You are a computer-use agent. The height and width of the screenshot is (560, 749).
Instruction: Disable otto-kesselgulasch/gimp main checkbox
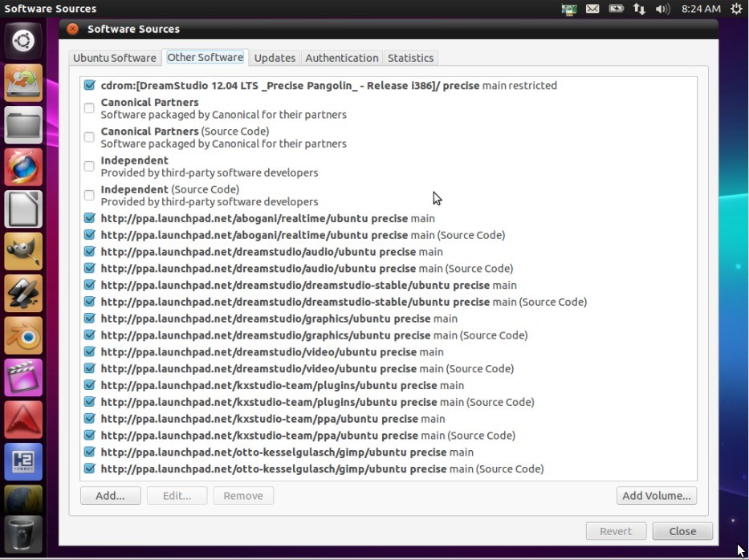[x=89, y=452]
